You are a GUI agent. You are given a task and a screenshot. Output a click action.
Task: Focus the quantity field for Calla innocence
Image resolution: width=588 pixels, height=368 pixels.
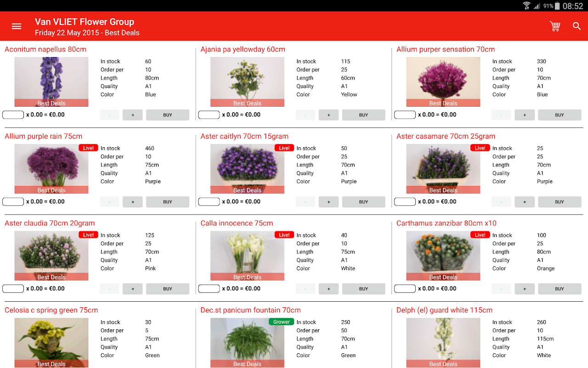tap(209, 288)
